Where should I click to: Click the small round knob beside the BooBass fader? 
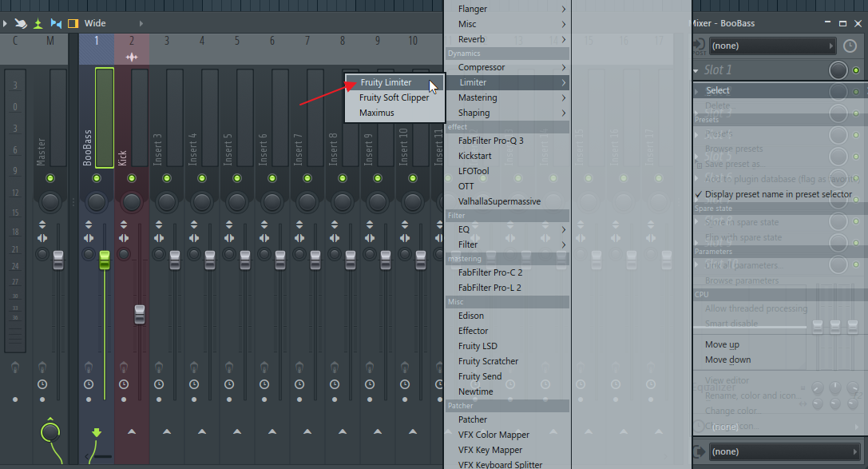tap(89, 254)
